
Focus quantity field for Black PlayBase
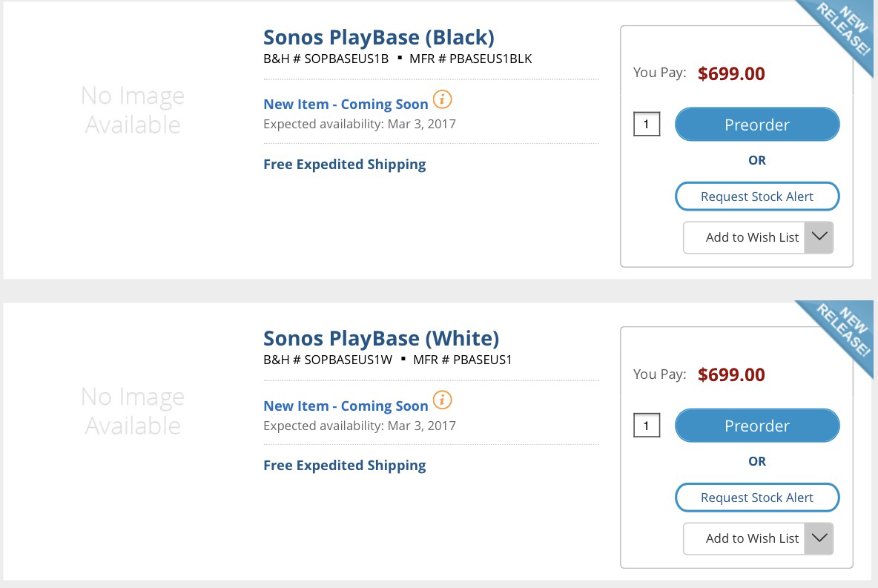[647, 125]
